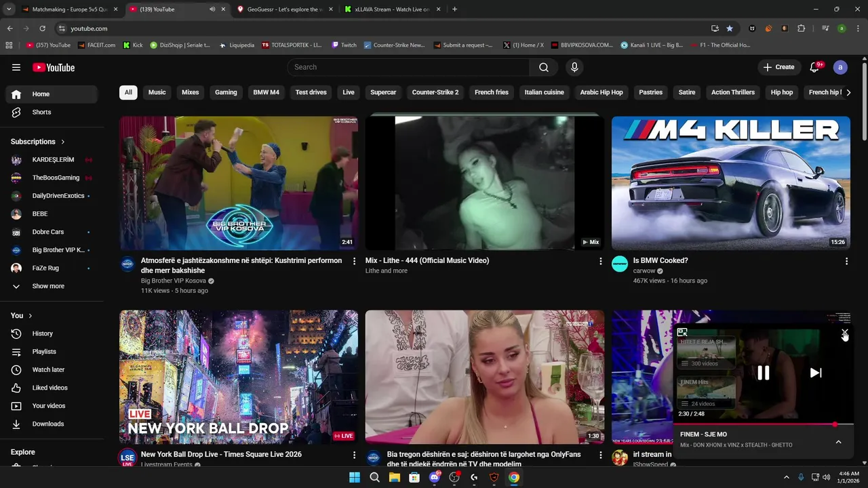Click the search magnifier button
868x488 pixels.
pos(544,67)
